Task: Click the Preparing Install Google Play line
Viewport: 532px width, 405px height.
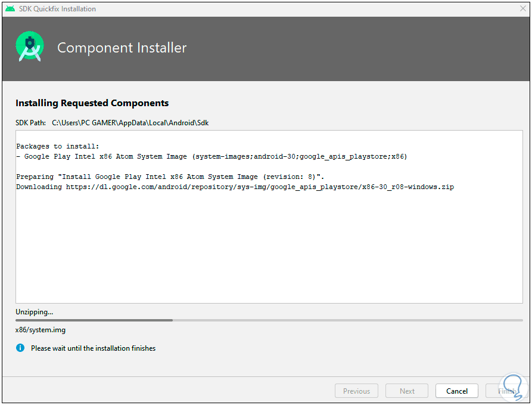Action: pos(170,177)
